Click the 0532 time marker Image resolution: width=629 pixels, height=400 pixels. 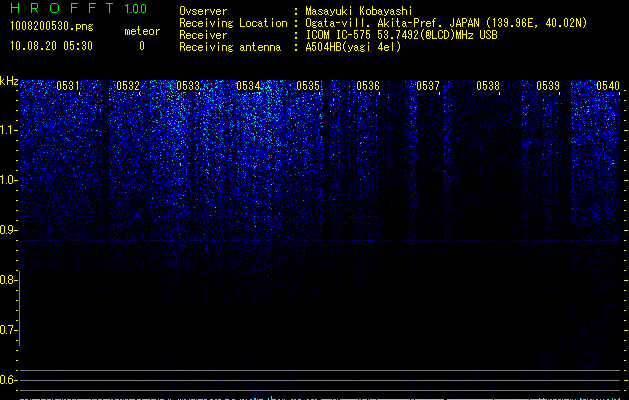[128, 86]
